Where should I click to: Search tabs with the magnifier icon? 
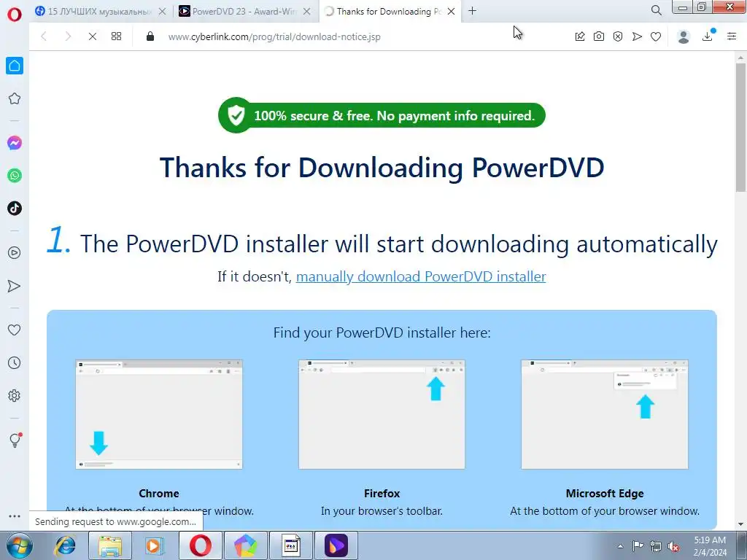click(656, 10)
